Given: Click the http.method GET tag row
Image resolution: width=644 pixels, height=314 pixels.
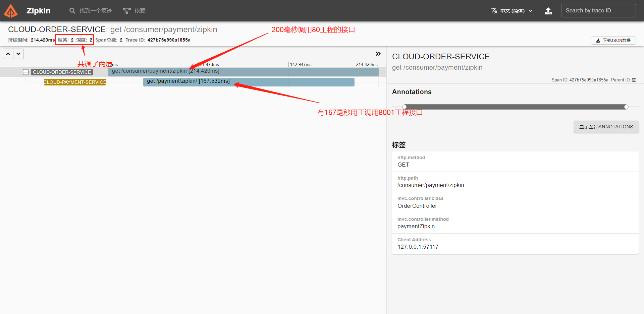Looking at the screenshot, I should coord(515,162).
